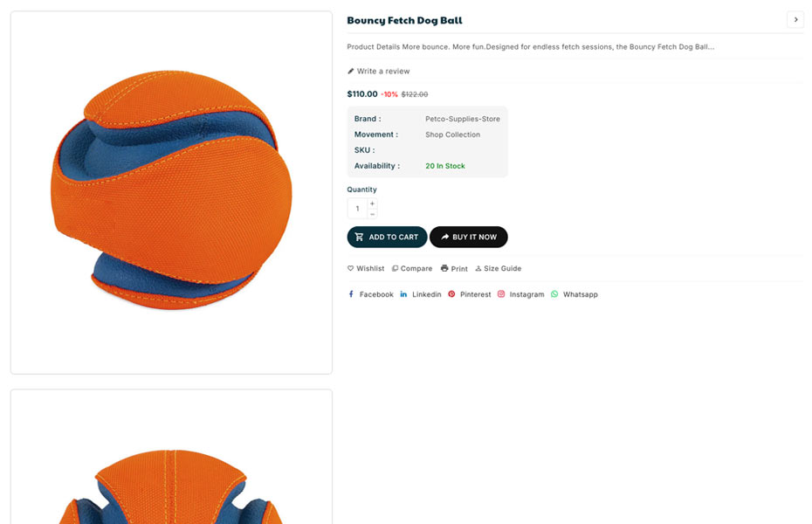Follow the Shop Collection link
Screen dimensions: 812x524
click(452, 134)
